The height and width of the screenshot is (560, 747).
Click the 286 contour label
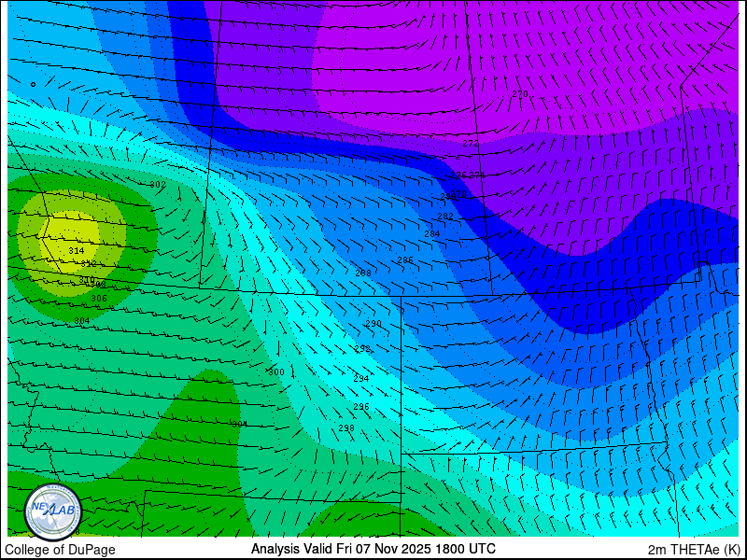coord(405,260)
